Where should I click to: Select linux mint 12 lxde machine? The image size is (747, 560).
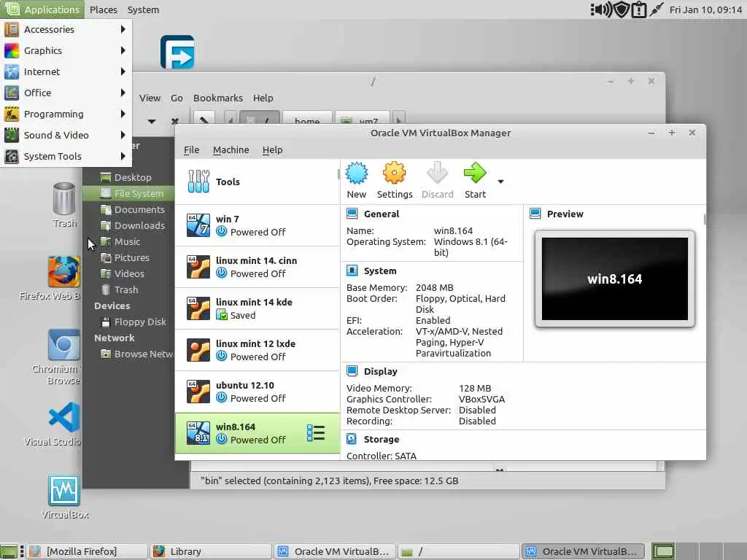click(x=258, y=350)
